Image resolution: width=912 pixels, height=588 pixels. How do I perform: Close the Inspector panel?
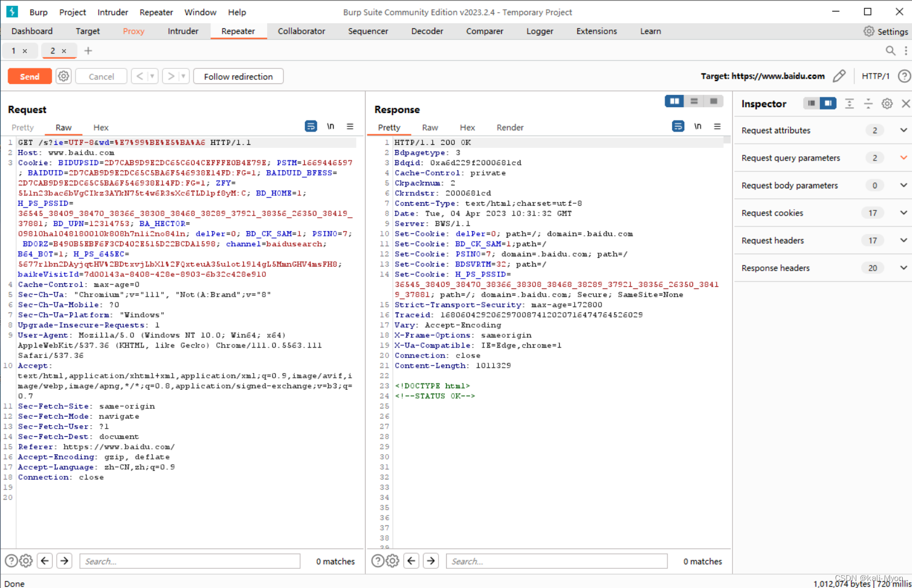(906, 104)
